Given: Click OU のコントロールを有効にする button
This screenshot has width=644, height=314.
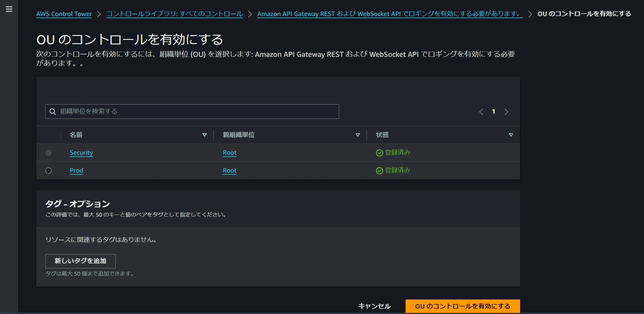Looking at the screenshot, I should [463, 306].
